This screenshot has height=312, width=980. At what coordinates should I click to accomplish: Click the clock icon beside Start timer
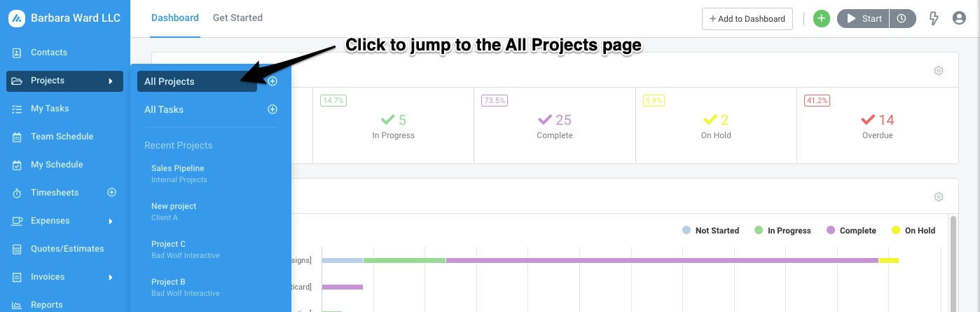tap(902, 19)
